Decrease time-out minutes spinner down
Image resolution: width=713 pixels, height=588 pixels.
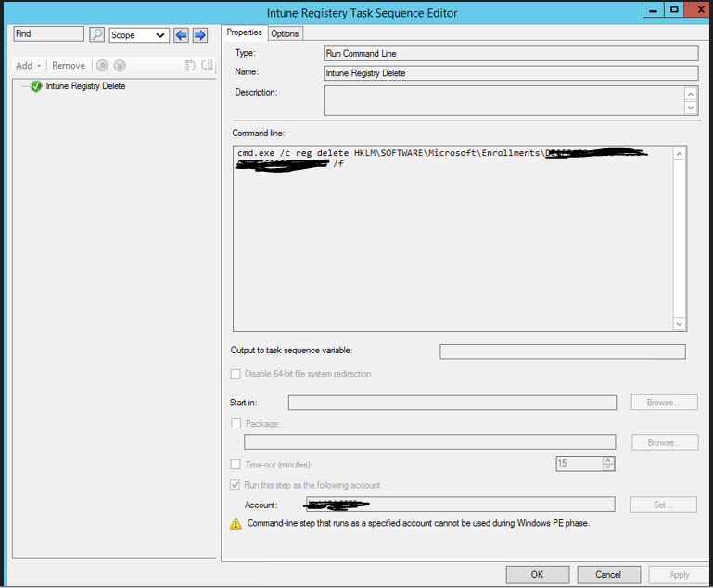(x=608, y=467)
